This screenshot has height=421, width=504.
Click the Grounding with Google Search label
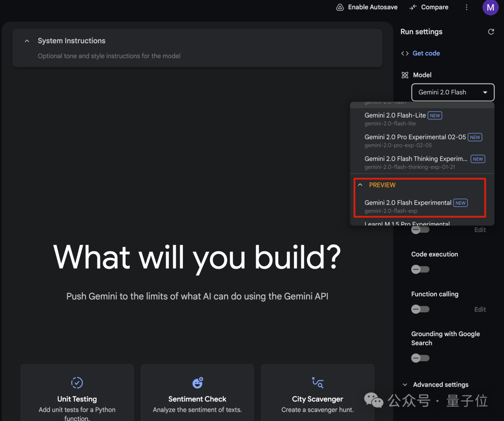[446, 338]
